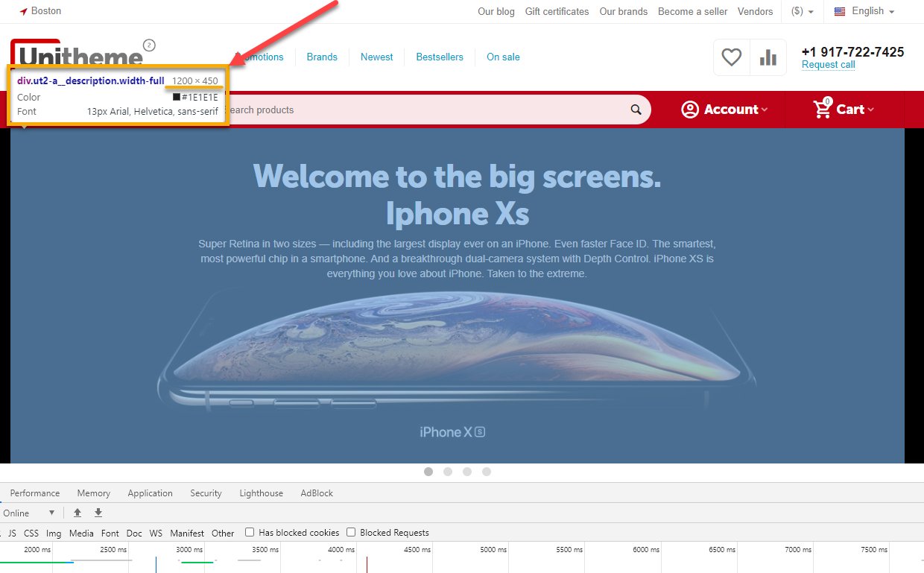Switch to the Memory tab

pyautogui.click(x=94, y=493)
